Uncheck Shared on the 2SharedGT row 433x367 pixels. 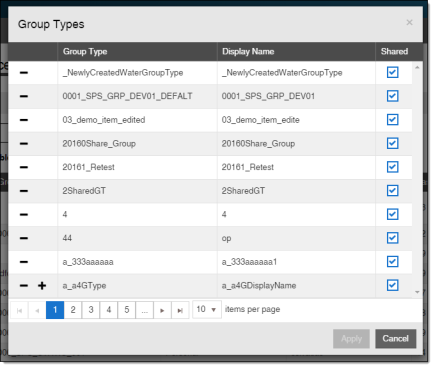(x=393, y=191)
